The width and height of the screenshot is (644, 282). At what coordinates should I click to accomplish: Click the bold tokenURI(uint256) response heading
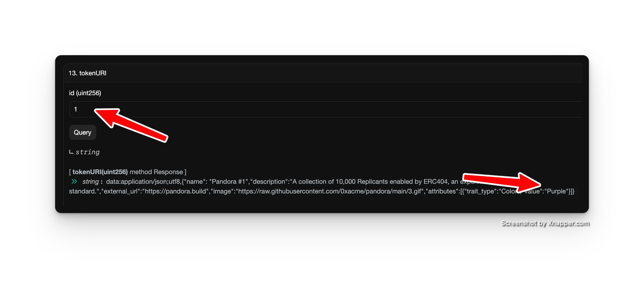click(100, 172)
